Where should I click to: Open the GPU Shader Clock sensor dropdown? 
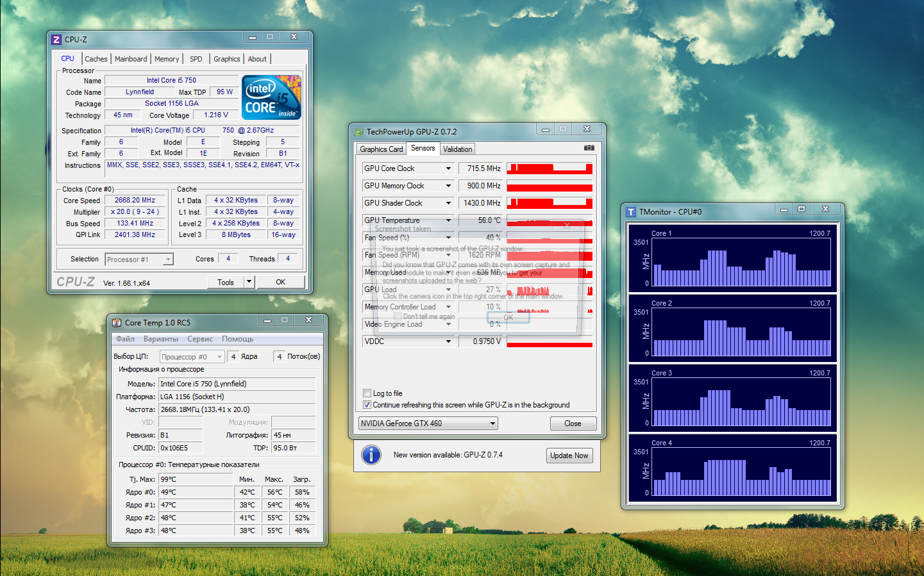coord(448,203)
